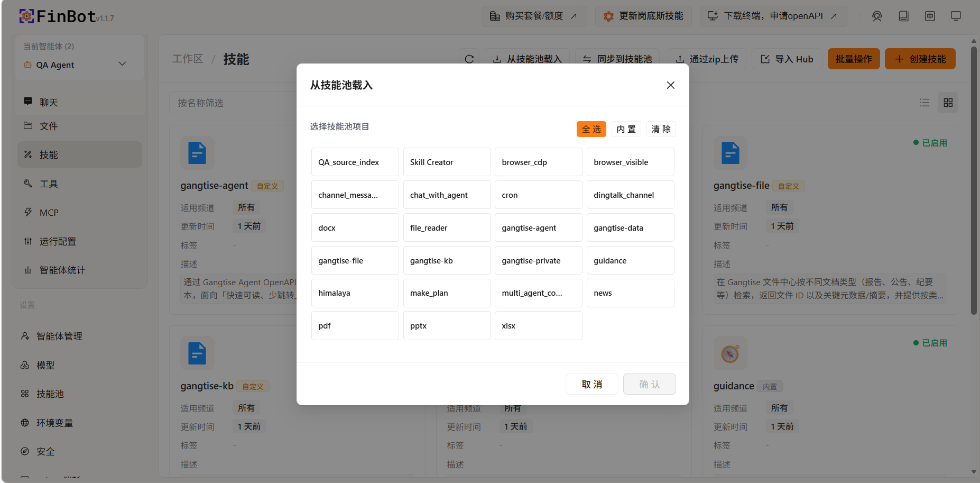The width and height of the screenshot is (980, 483).
Task: Click the gangtise-agent card document icon
Action: 197,153
